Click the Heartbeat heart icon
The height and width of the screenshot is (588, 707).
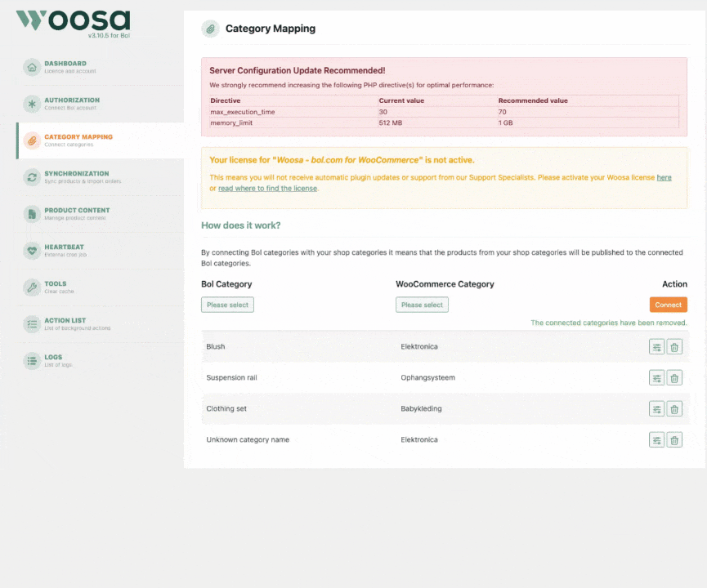coord(32,251)
